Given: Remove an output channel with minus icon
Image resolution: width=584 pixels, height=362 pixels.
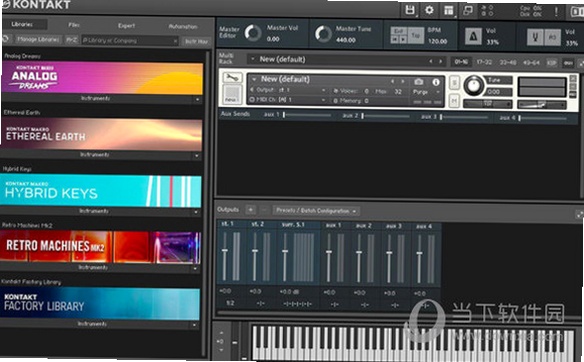Looking at the screenshot, I should 264,210.
